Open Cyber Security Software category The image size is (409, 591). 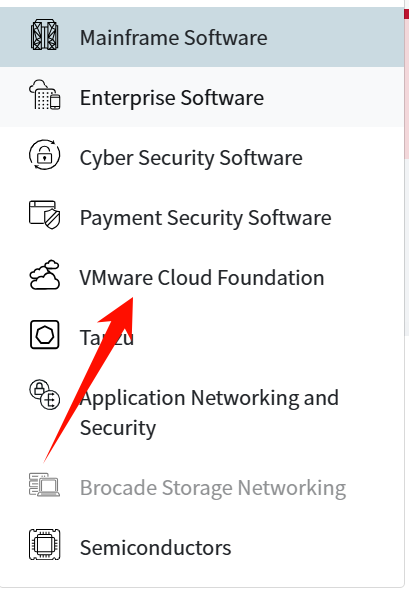point(191,158)
